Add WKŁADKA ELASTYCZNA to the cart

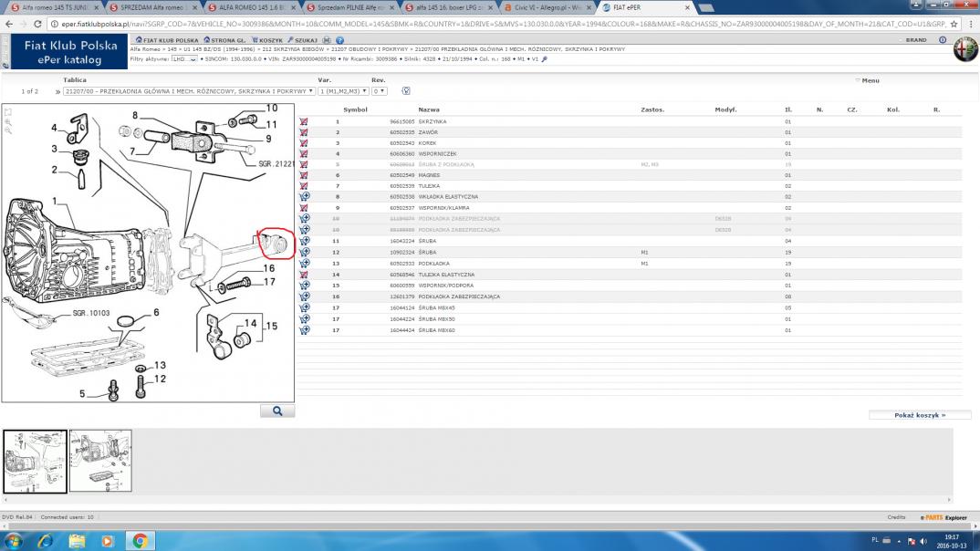[305, 197]
